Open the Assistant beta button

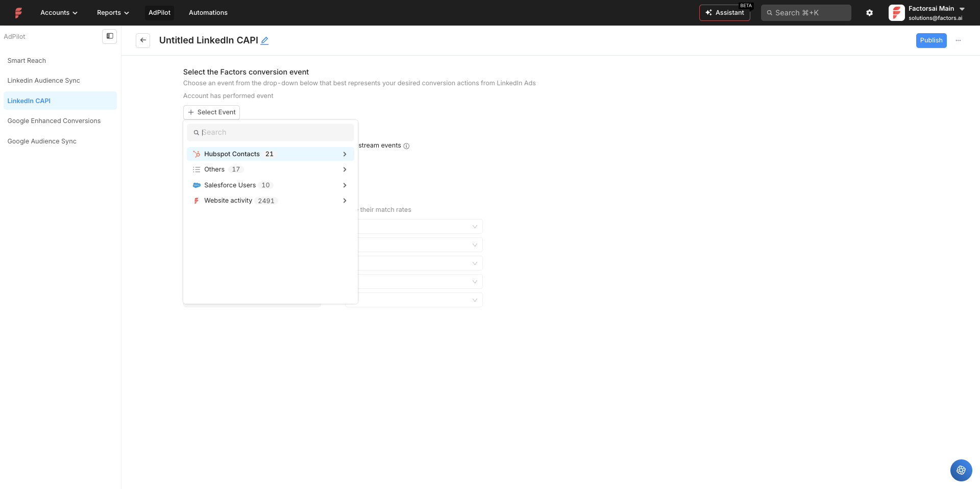(x=724, y=13)
